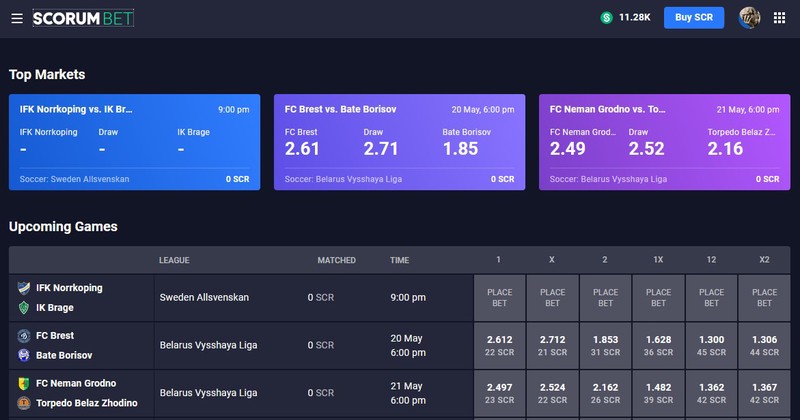Click the Upcoming Games heading
This screenshot has height=420, width=800.
tap(63, 227)
